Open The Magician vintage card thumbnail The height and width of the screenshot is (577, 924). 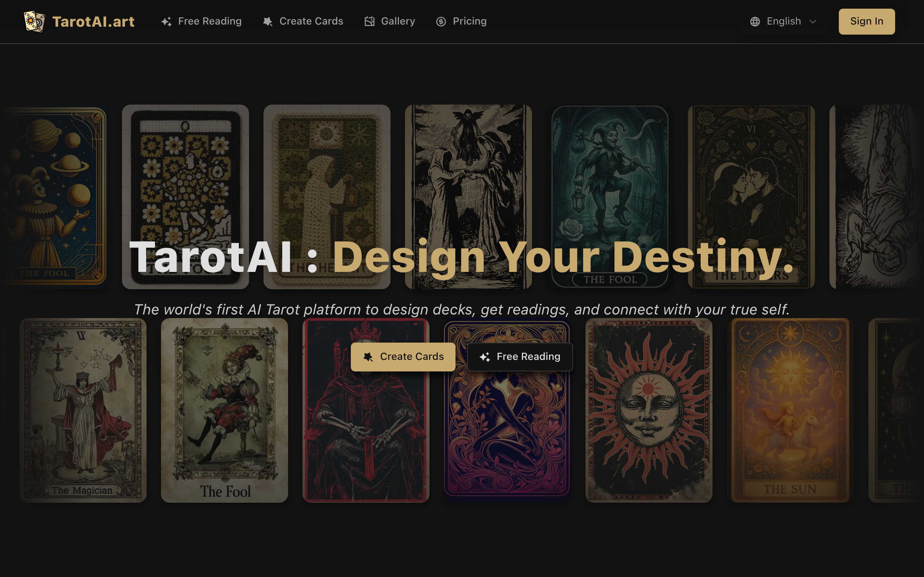point(83,410)
